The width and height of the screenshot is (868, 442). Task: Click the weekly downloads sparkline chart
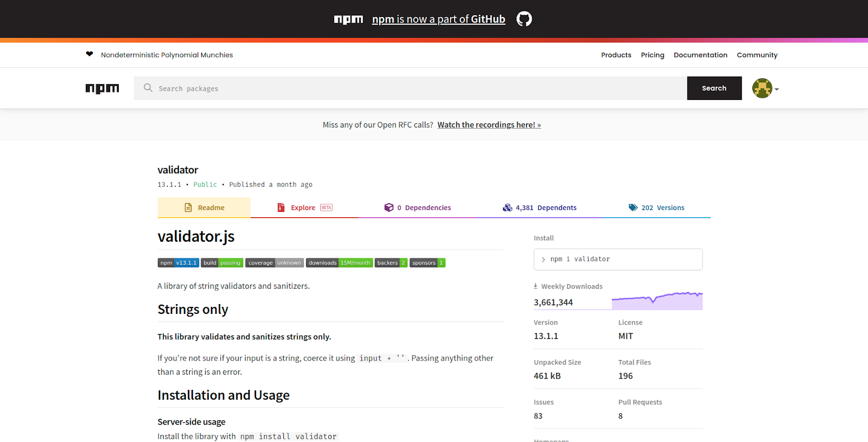[657, 300]
